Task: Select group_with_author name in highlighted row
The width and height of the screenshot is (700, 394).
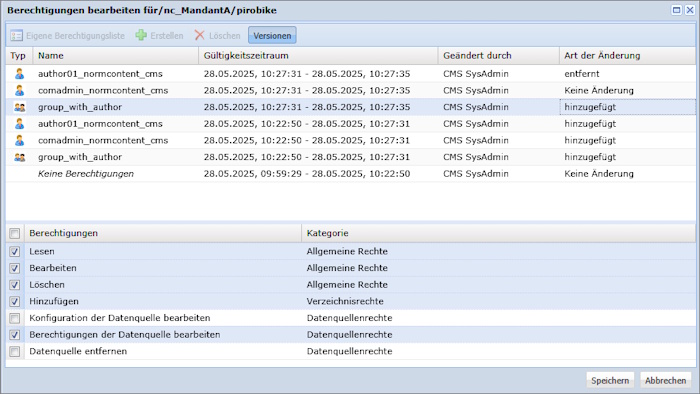Action: click(80, 107)
